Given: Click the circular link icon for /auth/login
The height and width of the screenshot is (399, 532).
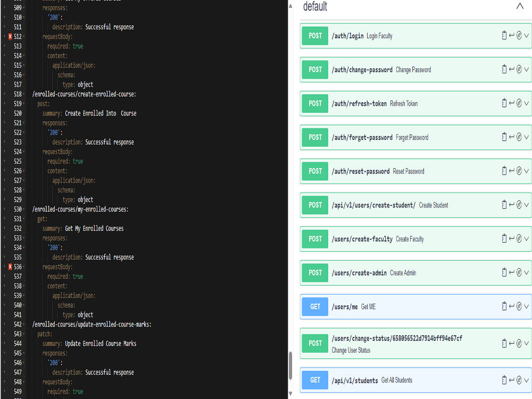Looking at the screenshot, I should [519, 35].
